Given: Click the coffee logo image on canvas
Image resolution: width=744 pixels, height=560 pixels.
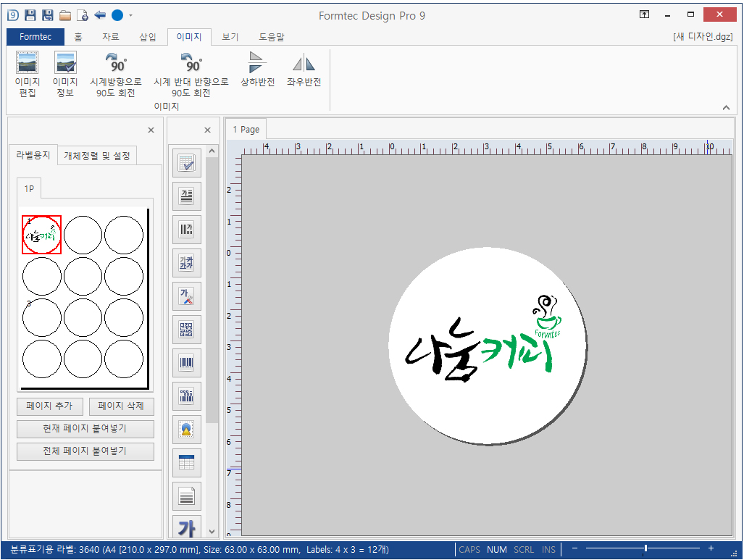Looking at the screenshot, I should [484, 338].
